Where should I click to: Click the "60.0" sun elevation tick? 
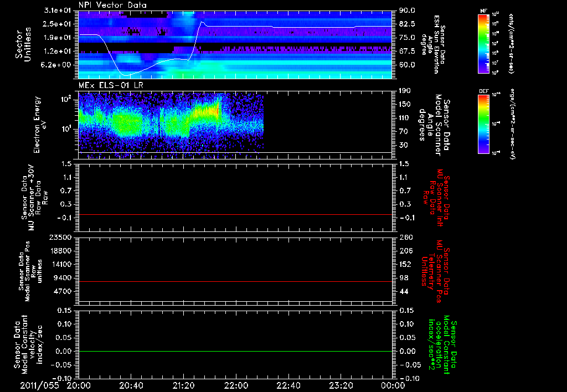pyautogui.click(x=407, y=65)
